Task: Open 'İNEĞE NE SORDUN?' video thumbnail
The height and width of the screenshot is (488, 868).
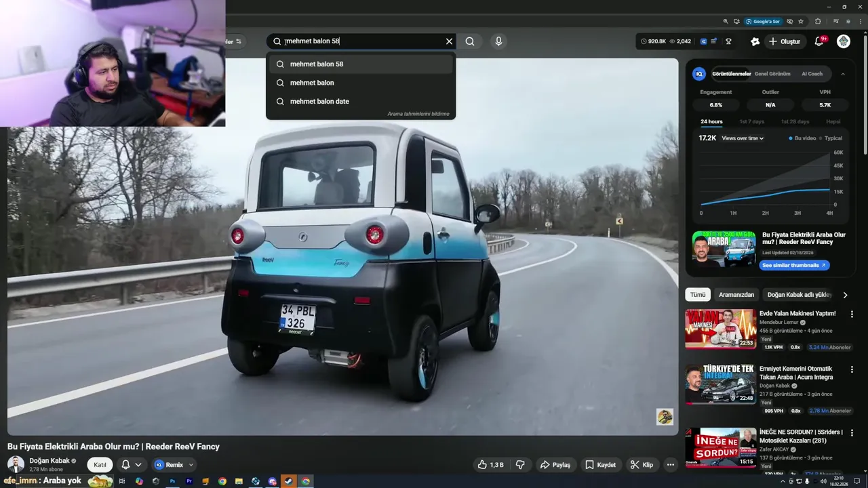Action: pos(720,447)
